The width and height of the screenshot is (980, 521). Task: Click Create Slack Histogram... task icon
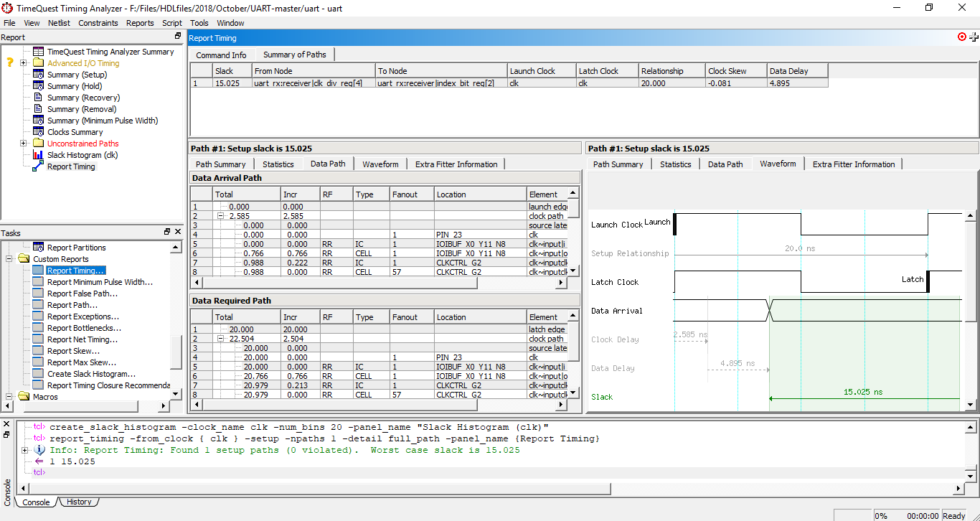[38, 374]
